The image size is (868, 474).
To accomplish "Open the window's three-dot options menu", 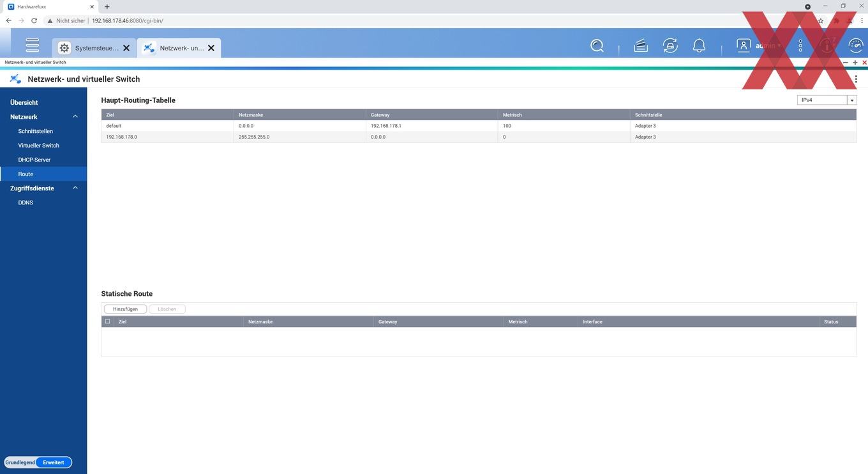I will point(856,79).
